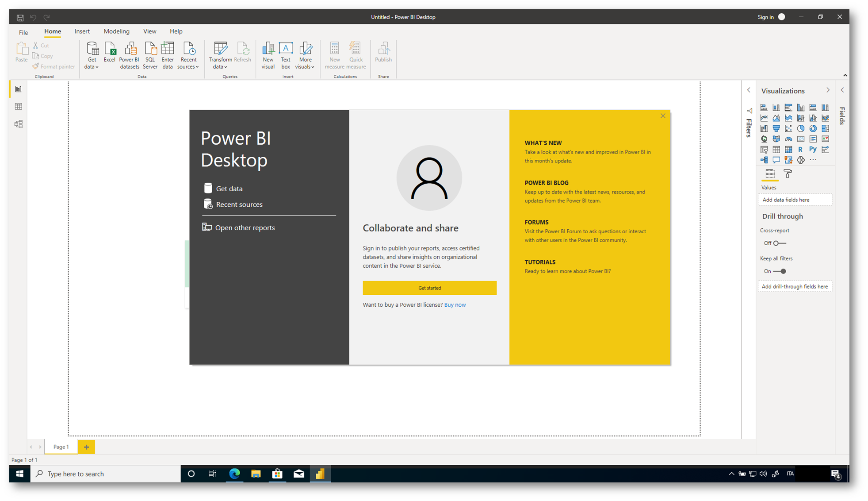Select the filled map visual
This screenshot has width=868, height=501.
tap(776, 139)
